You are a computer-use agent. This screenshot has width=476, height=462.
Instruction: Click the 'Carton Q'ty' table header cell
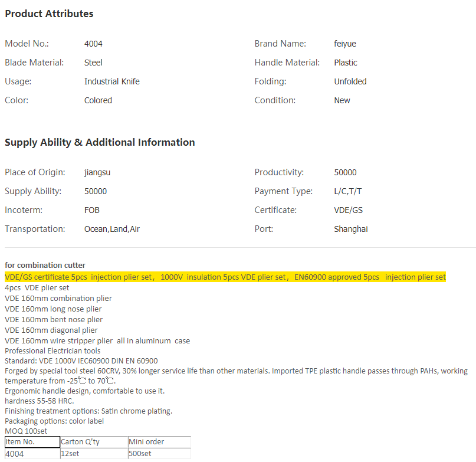click(x=94, y=442)
